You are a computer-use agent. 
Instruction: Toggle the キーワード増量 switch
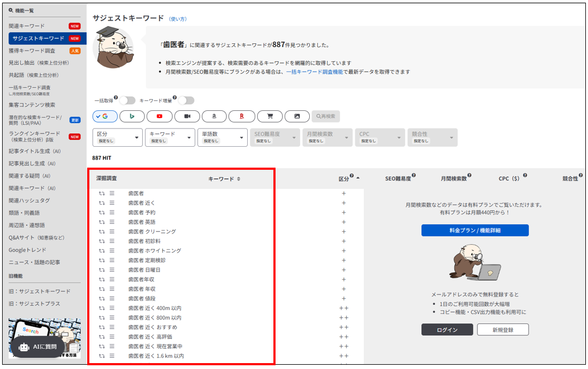[186, 101]
